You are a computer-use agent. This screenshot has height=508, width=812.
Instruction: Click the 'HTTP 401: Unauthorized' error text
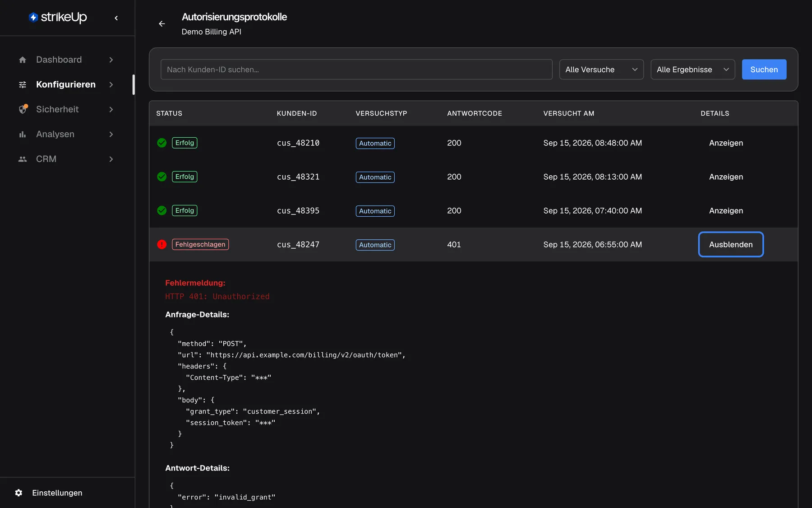click(217, 296)
